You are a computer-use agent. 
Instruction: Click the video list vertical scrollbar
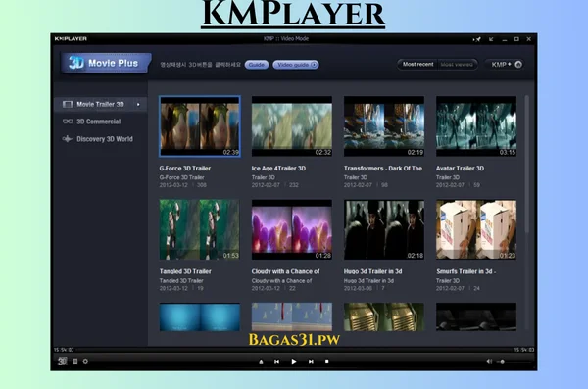coord(527,165)
